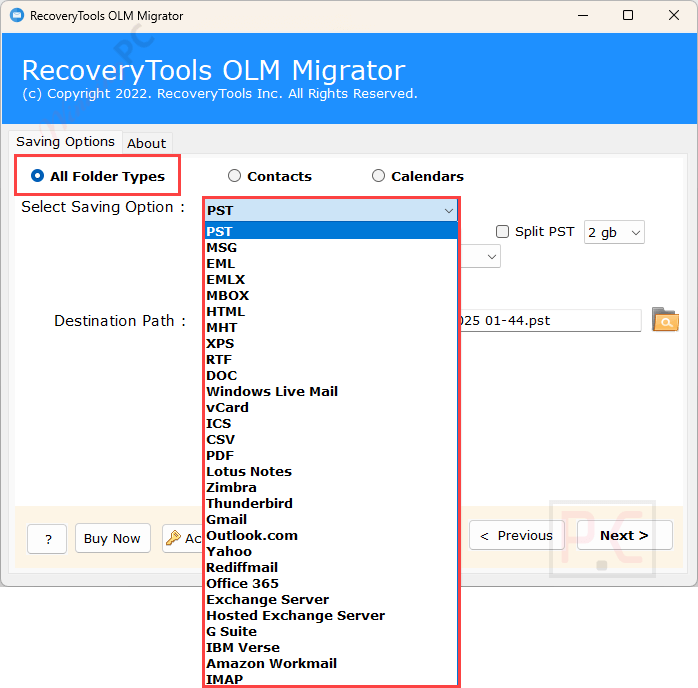698x688 pixels.
Task: Choose XPS from the saving list
Action: click(x=331, y=344)
